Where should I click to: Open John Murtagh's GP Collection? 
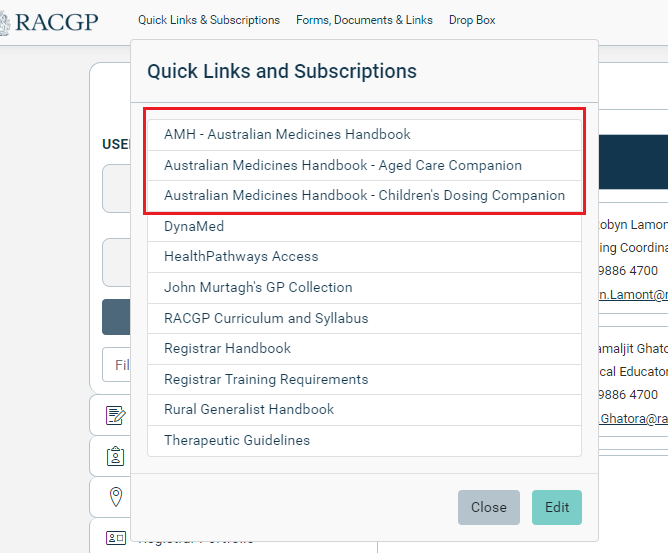(258, 287)
